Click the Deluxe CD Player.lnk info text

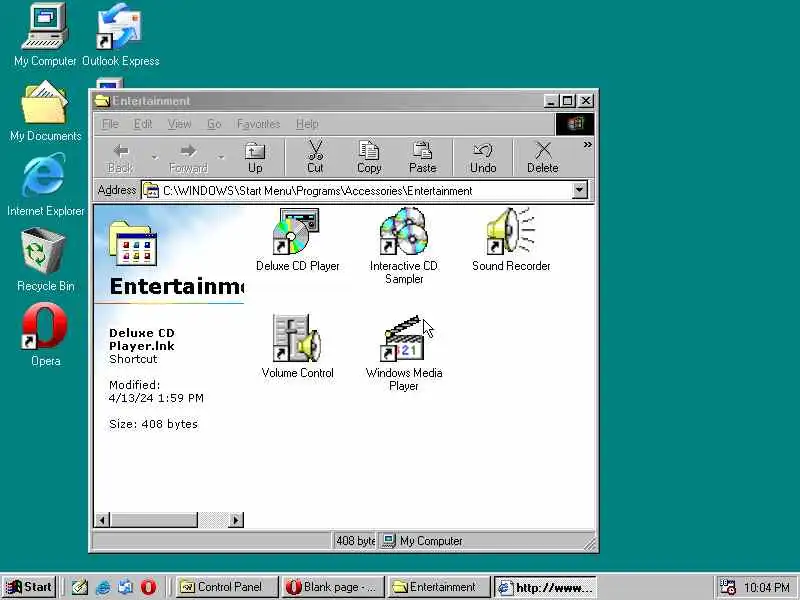click(x=142, y=339)
